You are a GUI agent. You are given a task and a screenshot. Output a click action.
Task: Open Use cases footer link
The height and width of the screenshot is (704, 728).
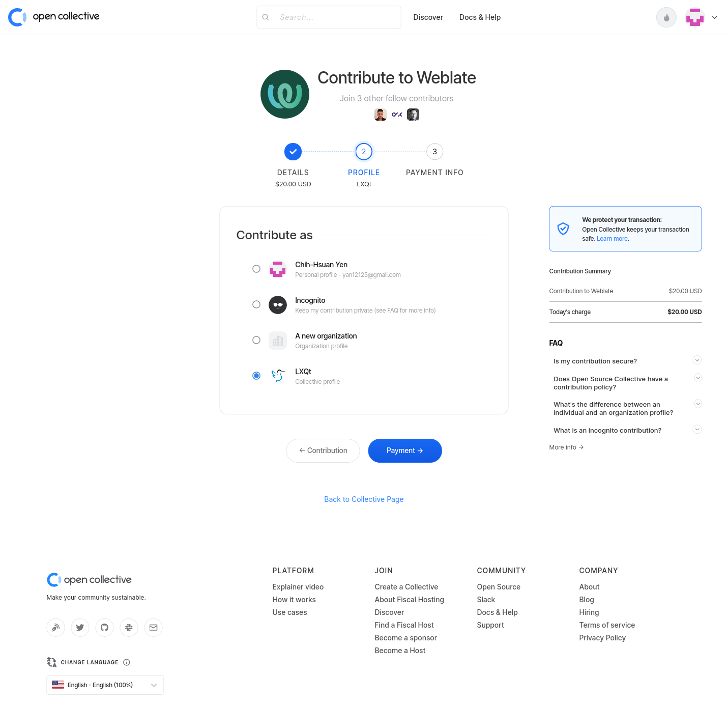tap(289, 612)
